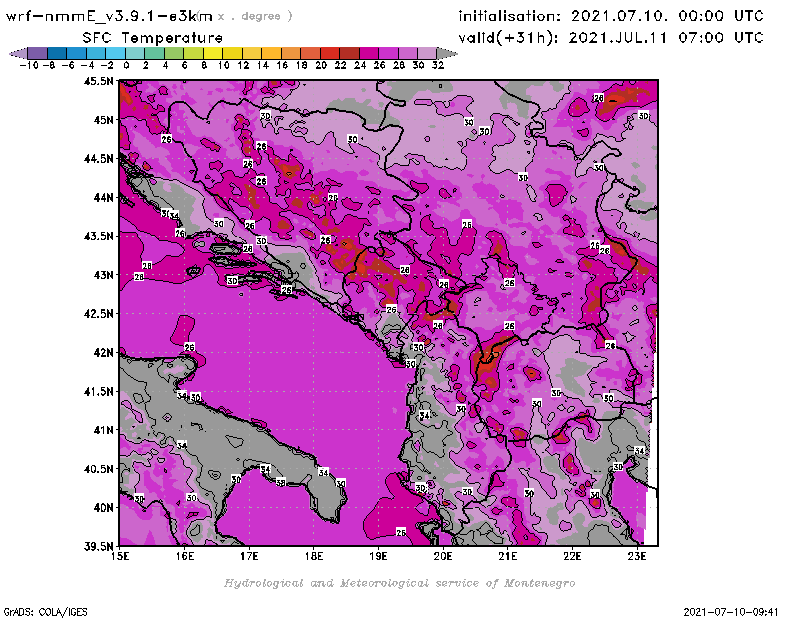This screenshot has width=800, height=618.
Task: Click legend swatch between 16 and 18
Action: pyautogui.click(x=291, y=53)
